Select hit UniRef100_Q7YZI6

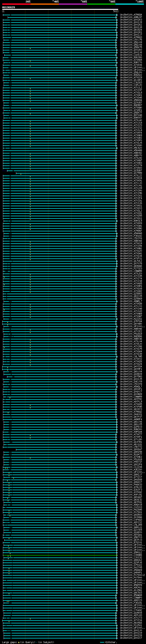131,620
